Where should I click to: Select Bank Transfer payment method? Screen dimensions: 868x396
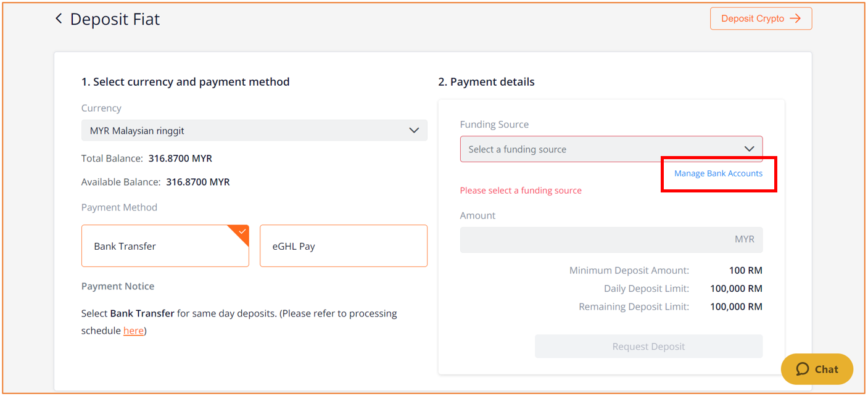tap(165, 246)
